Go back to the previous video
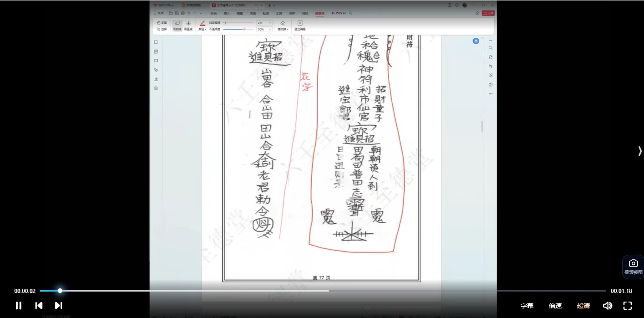This screenshot has height=318, width=644. (x=39, y=306)
